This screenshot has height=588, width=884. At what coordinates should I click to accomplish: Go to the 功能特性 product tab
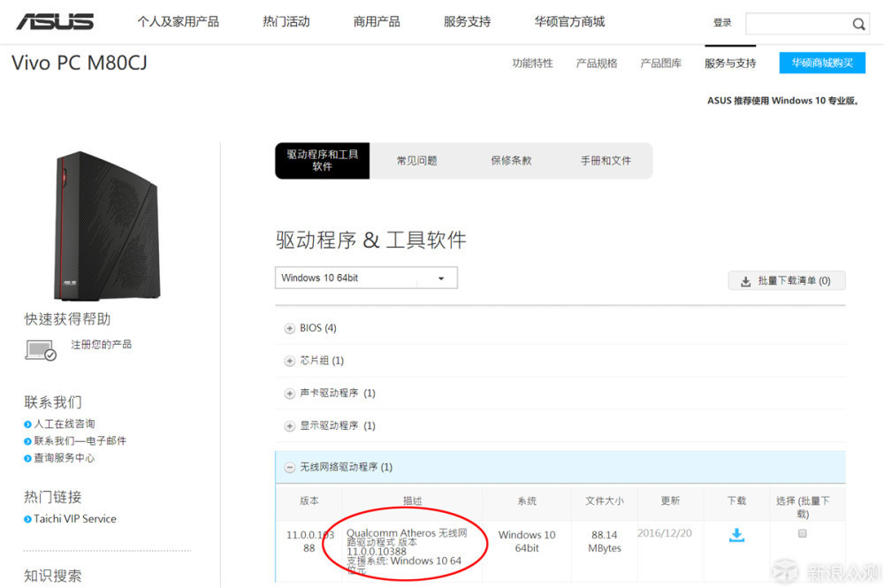click(x=532, y=63)
